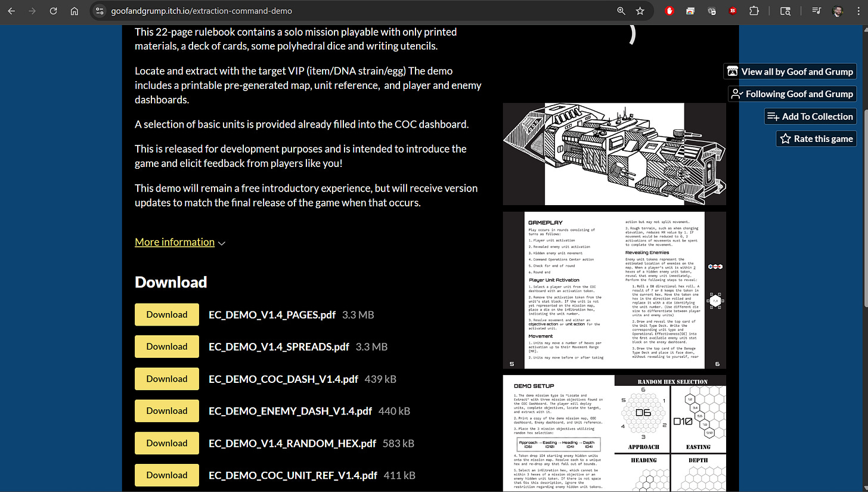
Task: Open the Chrome profile avatar
Action: (x=838, y=11)
